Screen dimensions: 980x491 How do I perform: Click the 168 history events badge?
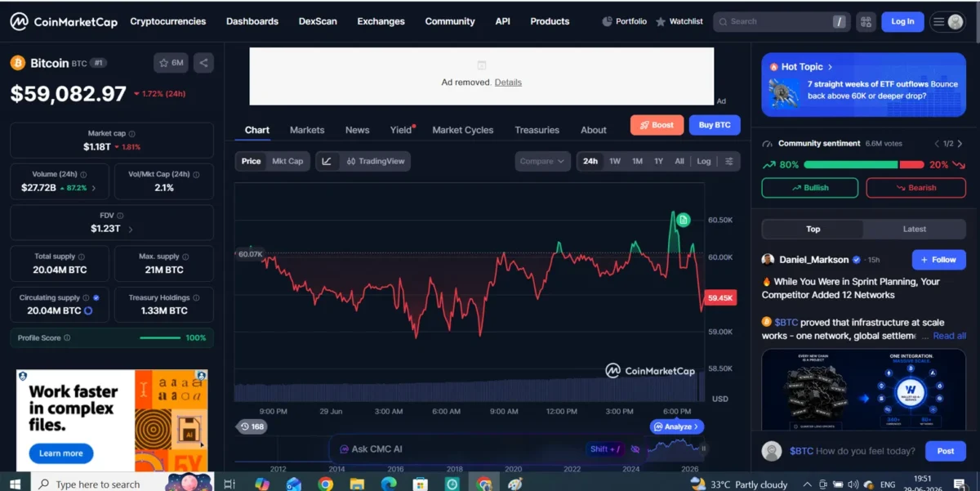[x=252, y=426]
